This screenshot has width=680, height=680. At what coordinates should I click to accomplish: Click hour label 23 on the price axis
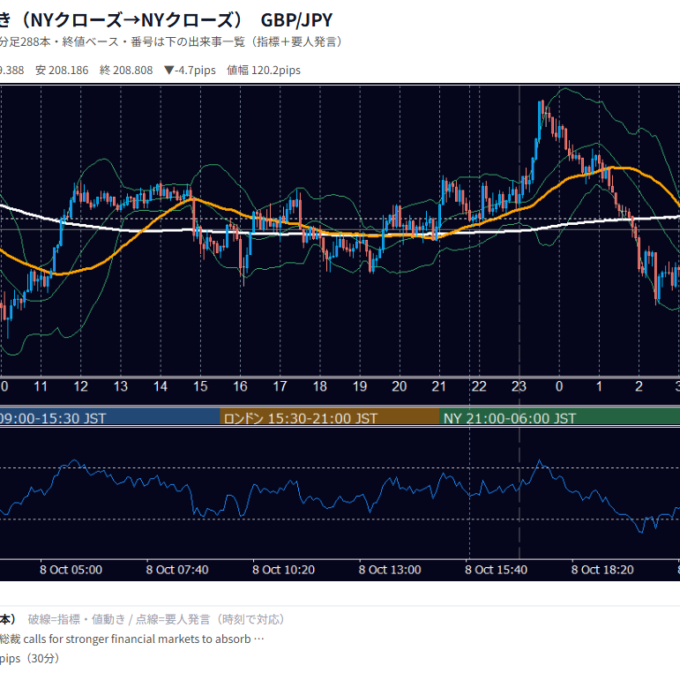pos(519,386)
